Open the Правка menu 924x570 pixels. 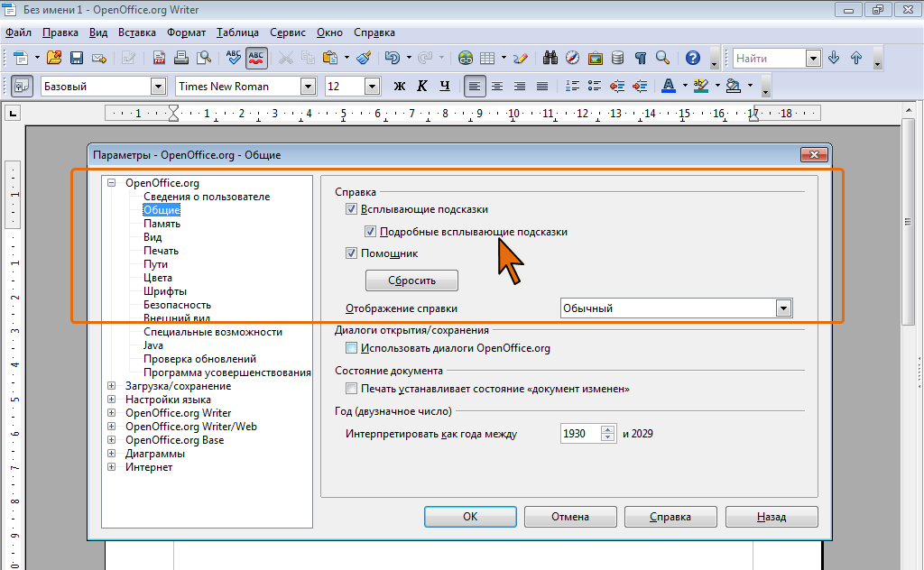point(60,32)
